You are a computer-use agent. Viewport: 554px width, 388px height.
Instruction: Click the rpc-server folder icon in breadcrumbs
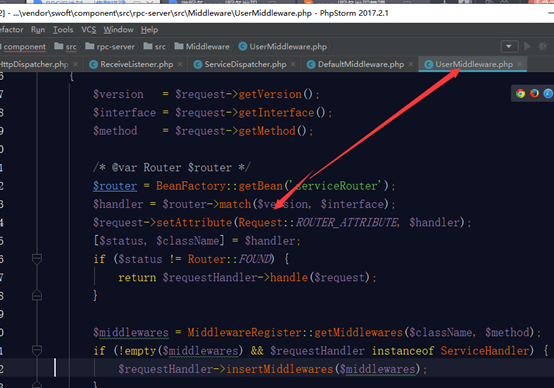click(x=90, y=46)
